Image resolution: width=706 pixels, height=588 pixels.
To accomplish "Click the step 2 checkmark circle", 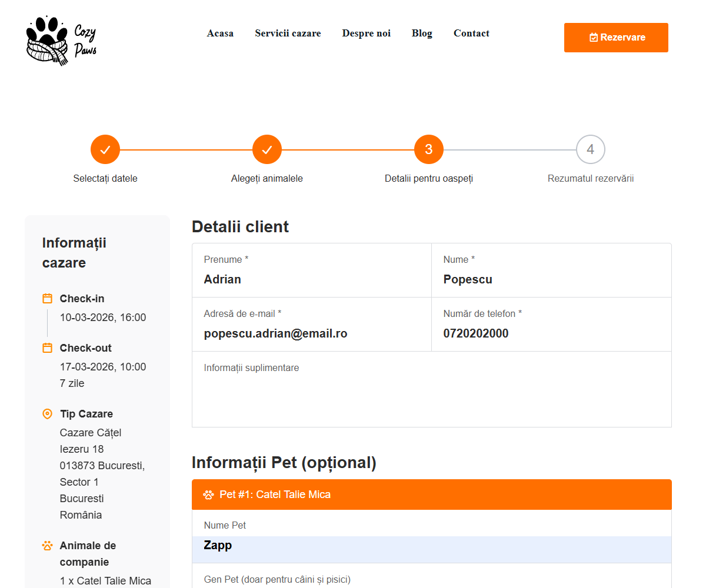I will click(x=267, y=150).
